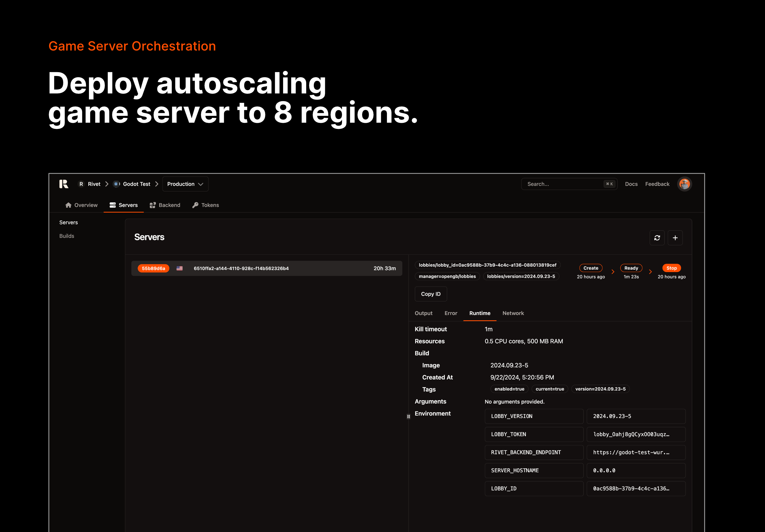Open the Godot Test project breadcrumb
765x532 pixels.
(132, 184)
